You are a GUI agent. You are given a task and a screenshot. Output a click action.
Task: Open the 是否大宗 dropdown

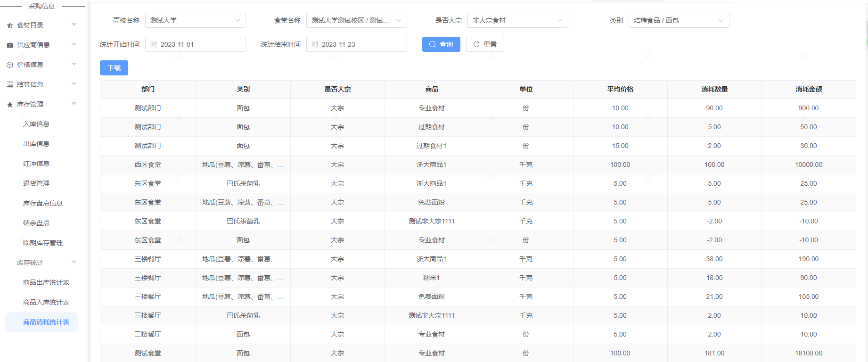click(518, 20)
